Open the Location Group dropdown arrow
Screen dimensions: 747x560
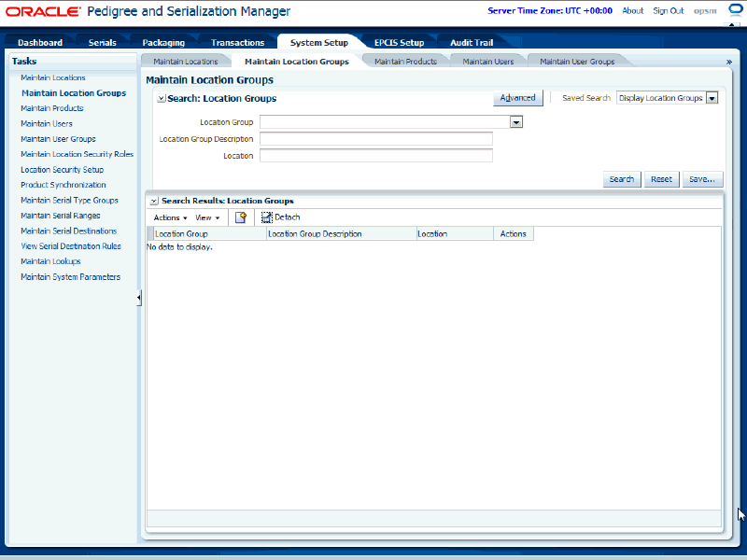point(516,122)
